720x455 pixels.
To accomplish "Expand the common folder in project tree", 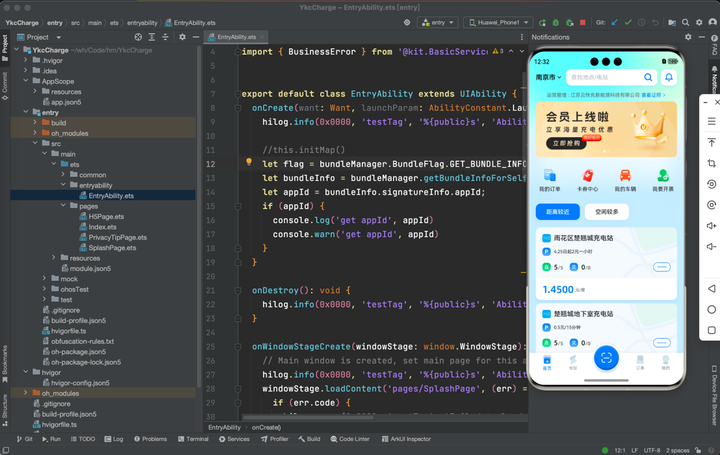I will 63,175.
